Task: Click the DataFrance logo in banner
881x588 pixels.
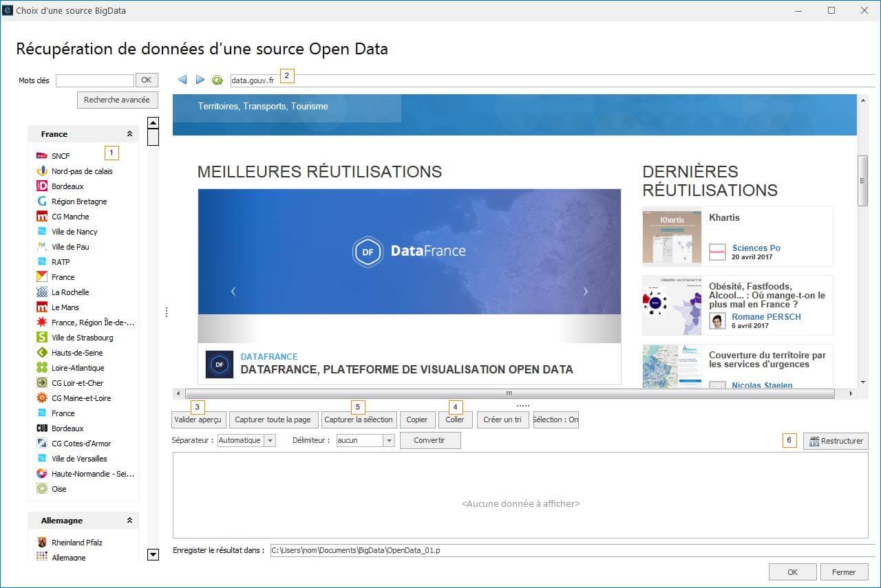Action: (409, 252)
